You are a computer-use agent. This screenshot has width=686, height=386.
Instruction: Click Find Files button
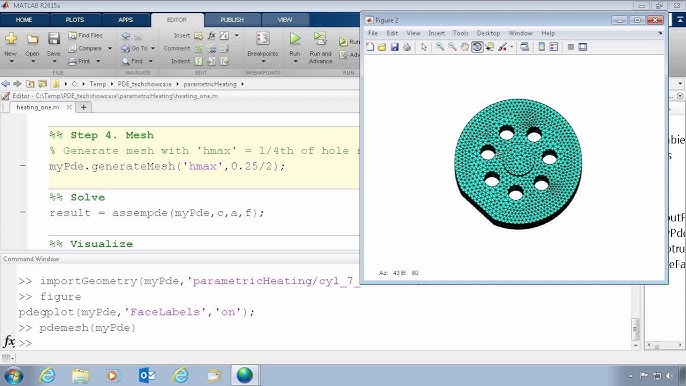point(85,35)
